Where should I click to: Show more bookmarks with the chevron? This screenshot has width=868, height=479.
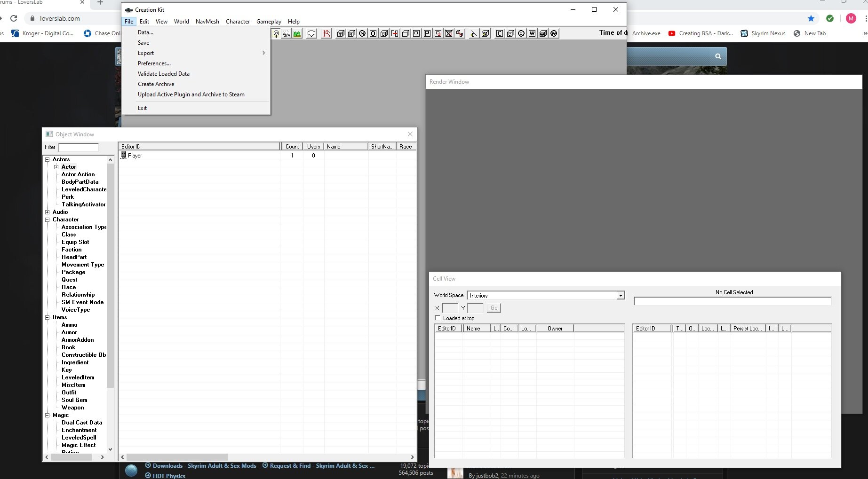(865, 33)
